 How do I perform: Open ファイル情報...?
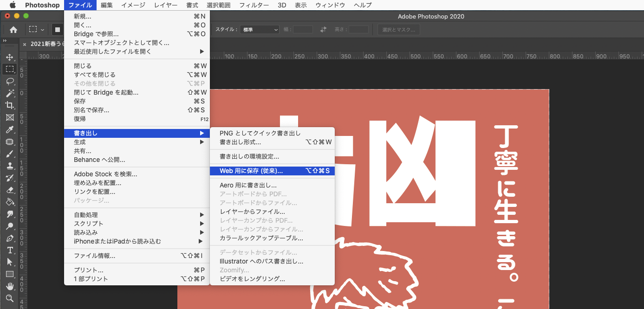pos(137,256)
